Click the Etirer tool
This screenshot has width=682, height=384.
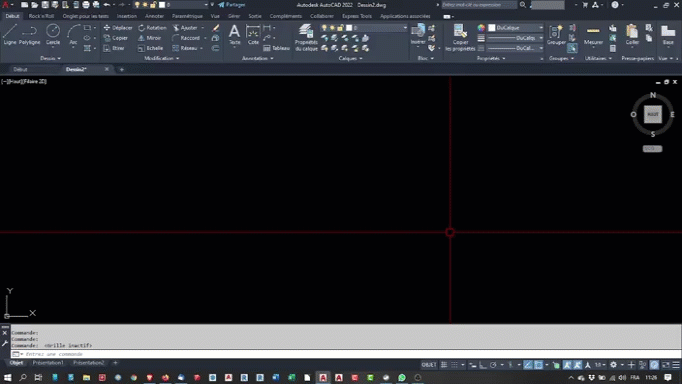(114, 48)
